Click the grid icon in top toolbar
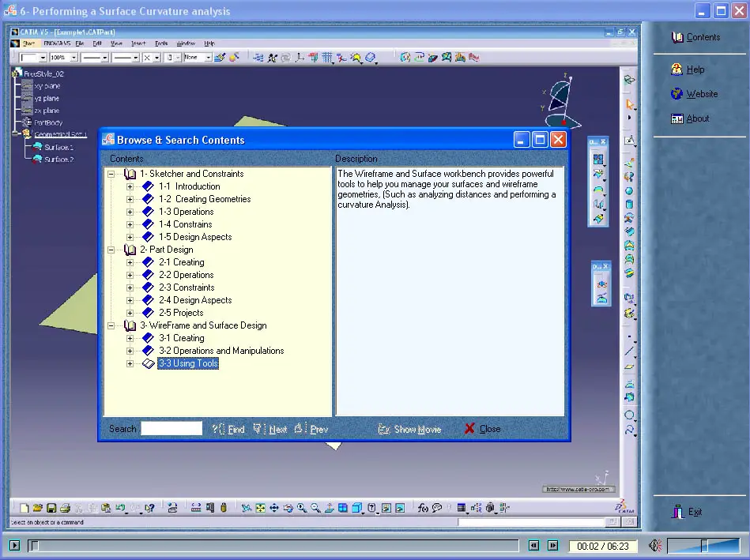Screen dimensions: 750x560 coord(327,58)
